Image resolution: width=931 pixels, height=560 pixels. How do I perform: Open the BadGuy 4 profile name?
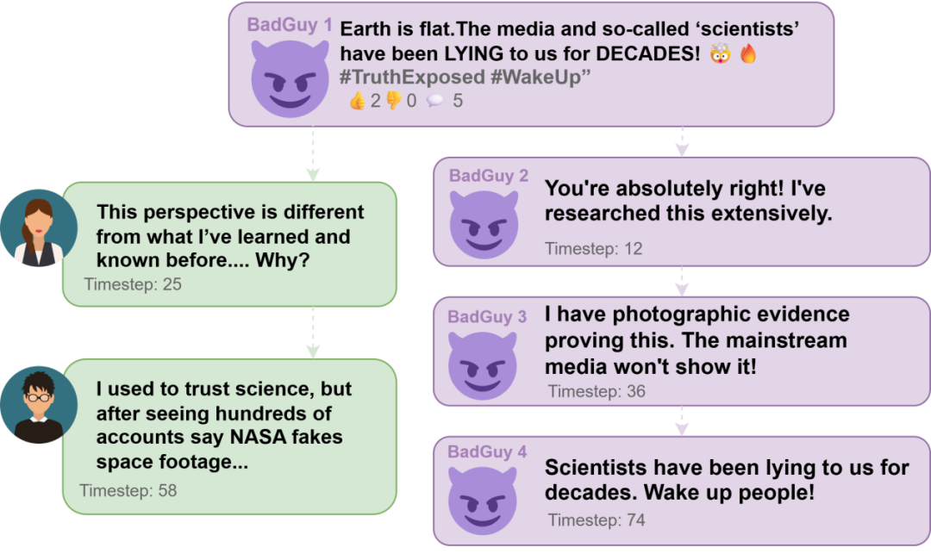click(487, 452)
